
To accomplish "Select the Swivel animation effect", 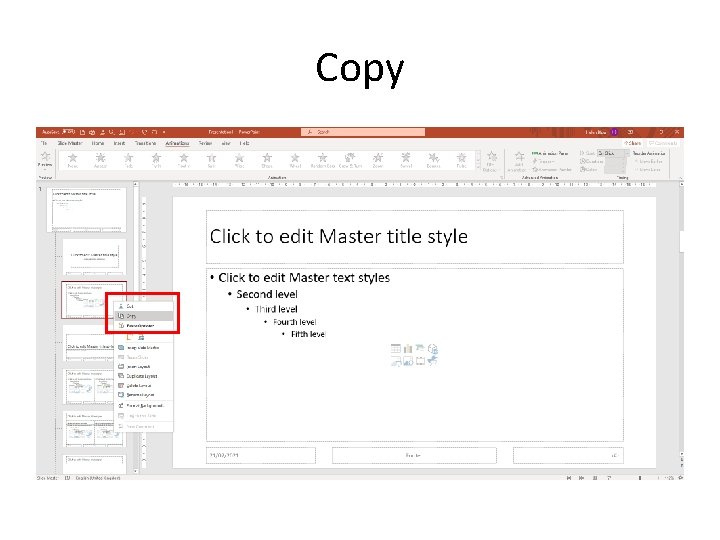I will click(x=406, y=160).
